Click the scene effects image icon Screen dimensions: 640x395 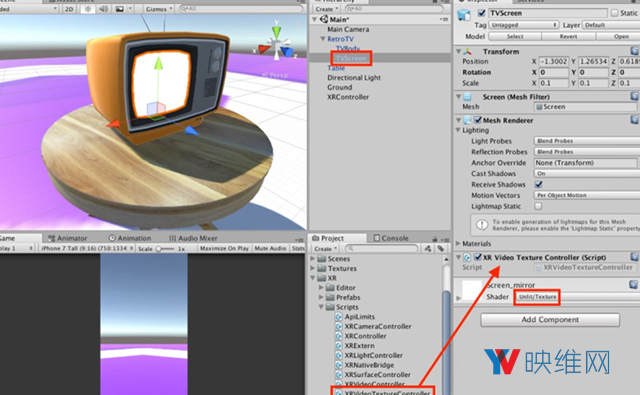tap(119, 9)
